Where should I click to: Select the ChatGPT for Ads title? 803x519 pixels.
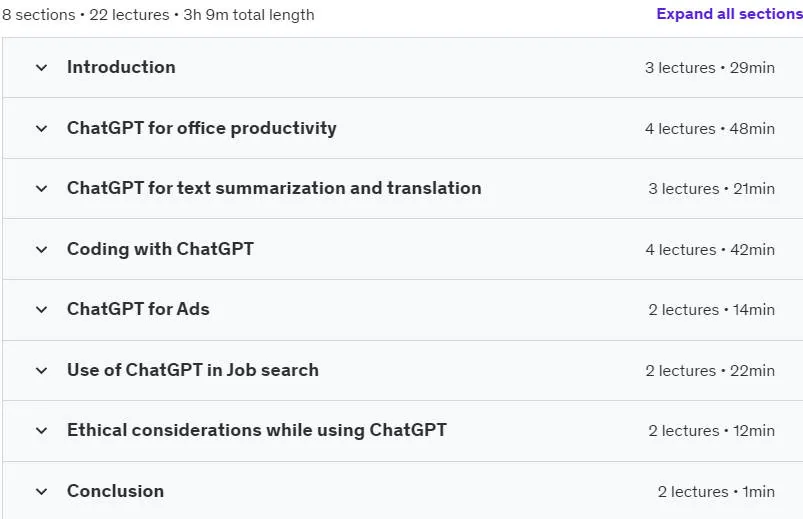tap(138, 309)
